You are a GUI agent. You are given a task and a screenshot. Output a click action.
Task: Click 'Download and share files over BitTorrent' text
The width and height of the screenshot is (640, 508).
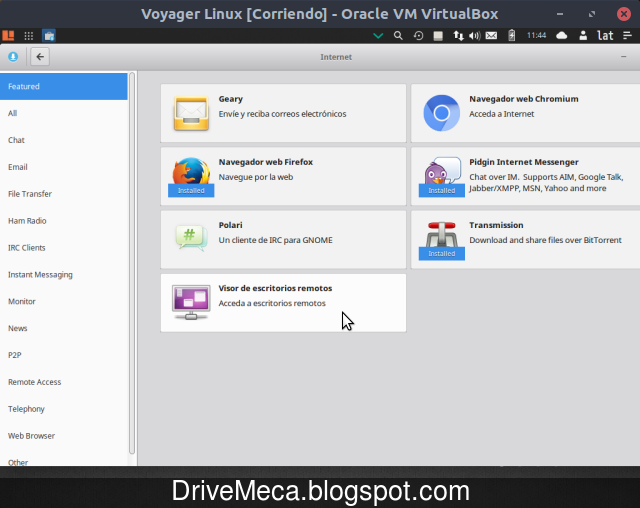(x=545, y=240)
